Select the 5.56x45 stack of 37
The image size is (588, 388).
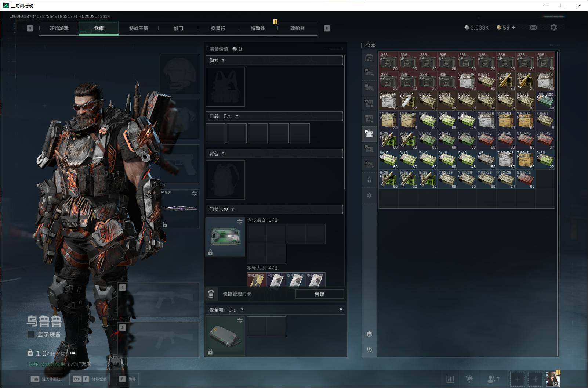point(545,140)
